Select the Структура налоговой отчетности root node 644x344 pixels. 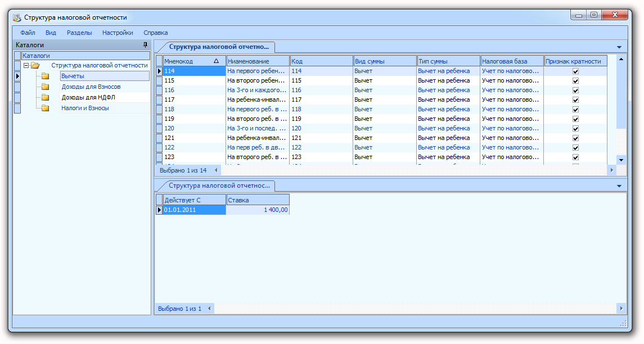click(100, 65)
